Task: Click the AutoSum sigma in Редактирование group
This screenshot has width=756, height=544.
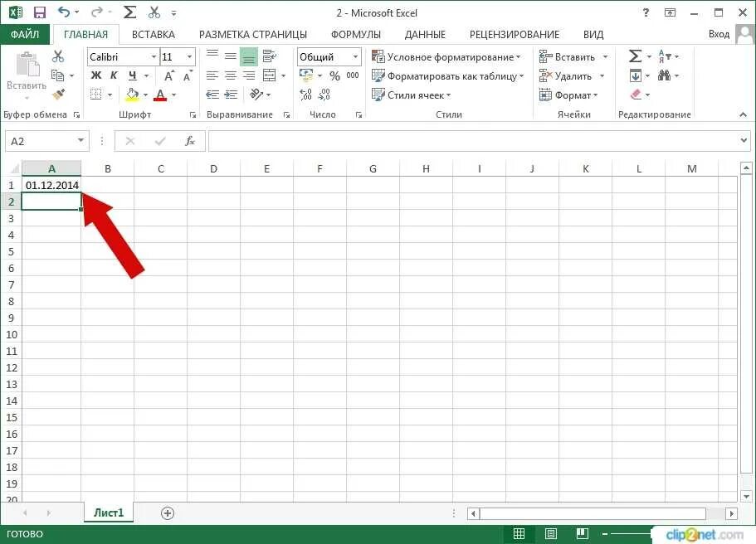Action: (635, 56)
